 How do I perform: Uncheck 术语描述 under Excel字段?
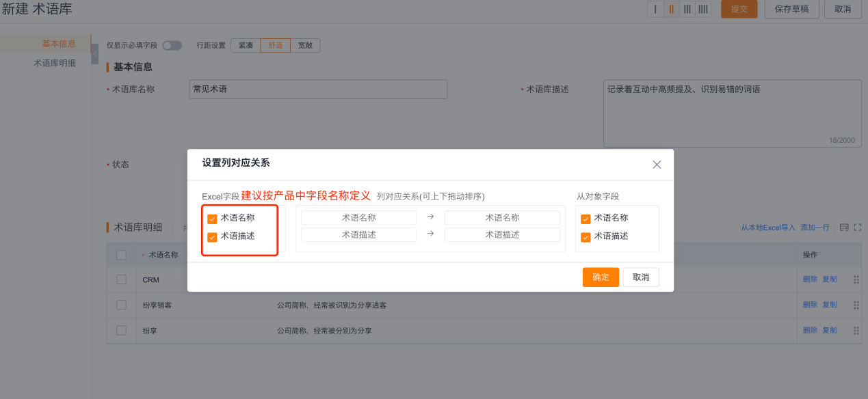point(212,237)
